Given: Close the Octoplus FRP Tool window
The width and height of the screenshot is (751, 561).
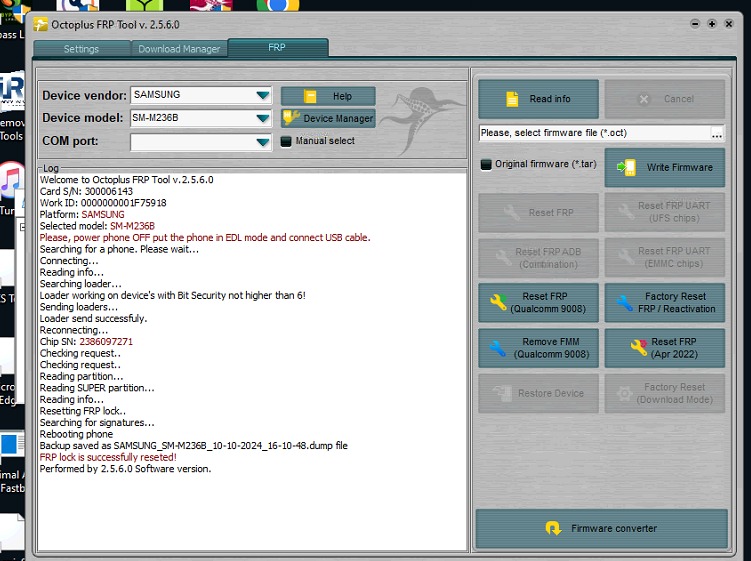Looking at the screenshot, I should (x=728, y=23).
